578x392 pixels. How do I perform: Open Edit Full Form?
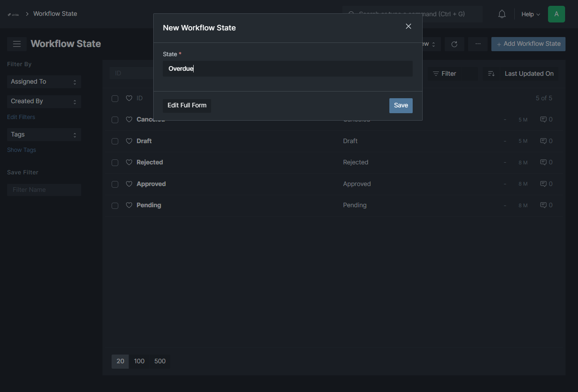[x=187, y=105]
